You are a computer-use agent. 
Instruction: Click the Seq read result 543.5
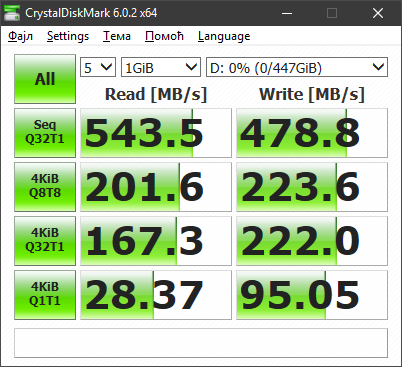pos(156,133)
